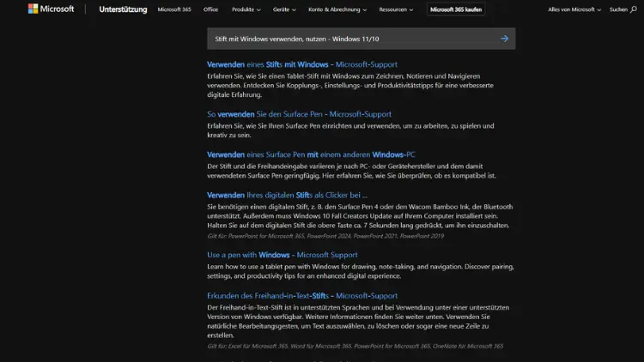This screenshot has width=644, height=362.
Task: Expand the Produkte dropdown
Action: (246, 9)
